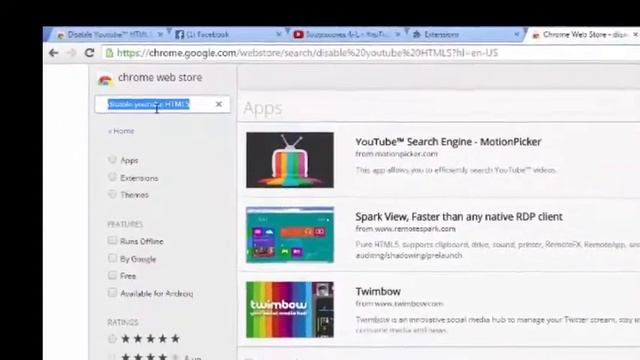Viewport: 640px width, 360px height.
Task: Clear the search box with X icon
Action: tap(219, 104)
